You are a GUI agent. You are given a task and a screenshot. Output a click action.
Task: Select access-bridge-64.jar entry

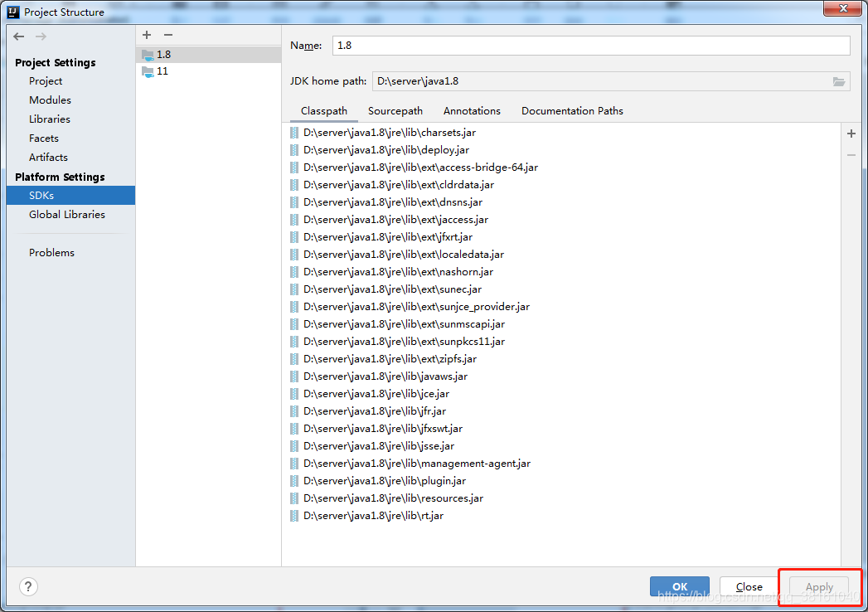tap(414, 168)
